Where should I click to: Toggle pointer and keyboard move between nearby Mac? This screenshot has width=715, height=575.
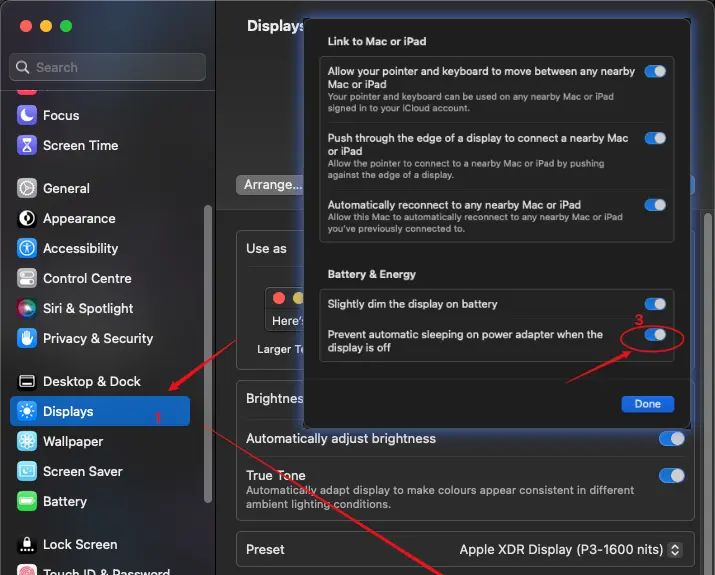[x=655, y=71]
